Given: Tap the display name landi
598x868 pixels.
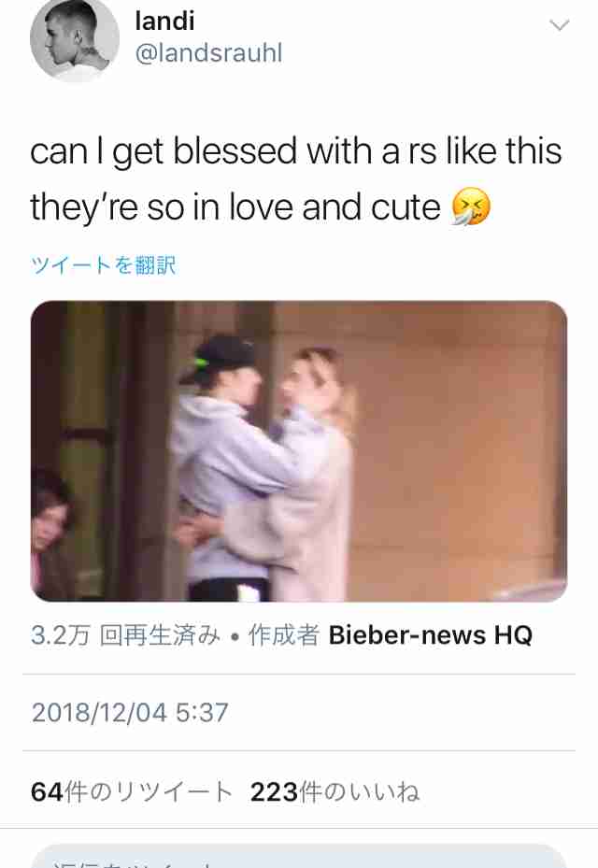Looking at the screenshot, I should click(x=165, y=21).
